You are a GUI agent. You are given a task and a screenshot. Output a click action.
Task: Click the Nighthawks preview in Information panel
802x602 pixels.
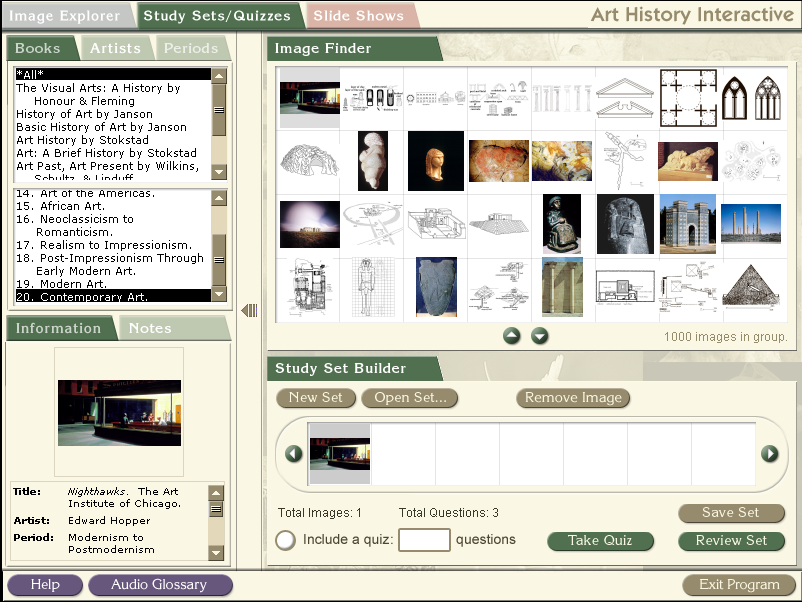tap(119, 413)
